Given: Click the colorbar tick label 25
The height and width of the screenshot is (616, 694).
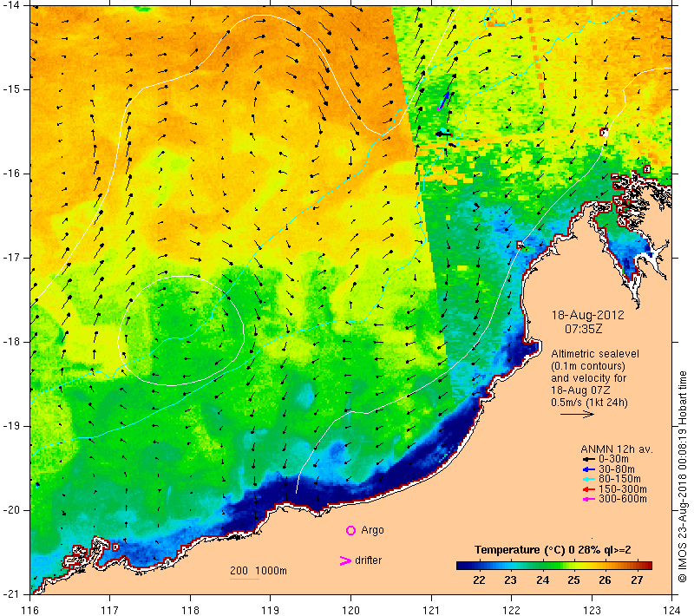Looking at the screenshot, I should pos(573,580).
